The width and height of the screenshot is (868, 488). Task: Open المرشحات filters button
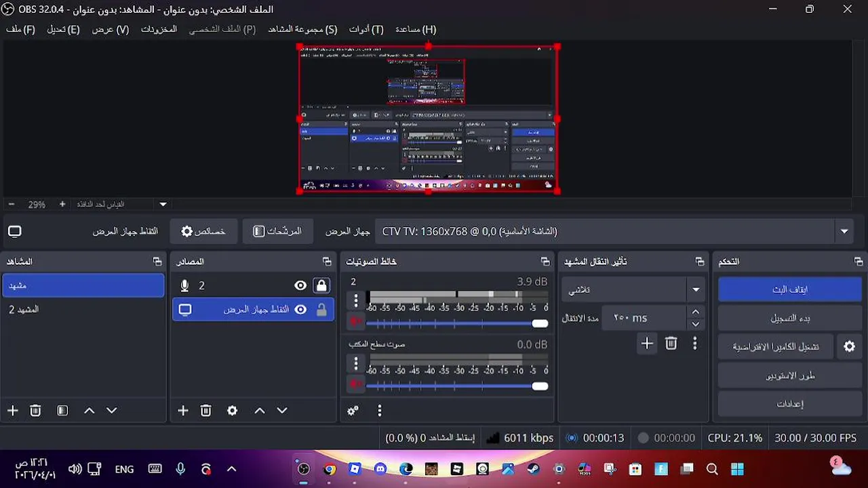[x=277, y=231]
